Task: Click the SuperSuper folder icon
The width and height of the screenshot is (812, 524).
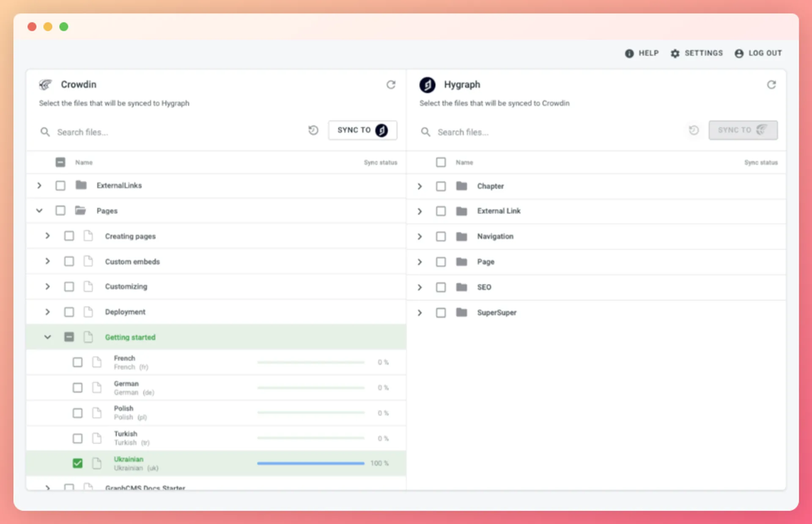Action: pyautogui.click(x=461, y=312)
